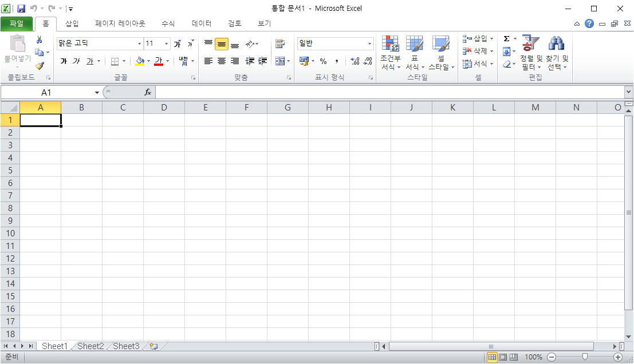Switch to the 삽입 ribbon tab
The image size is (634, 364).
(72, 24)
